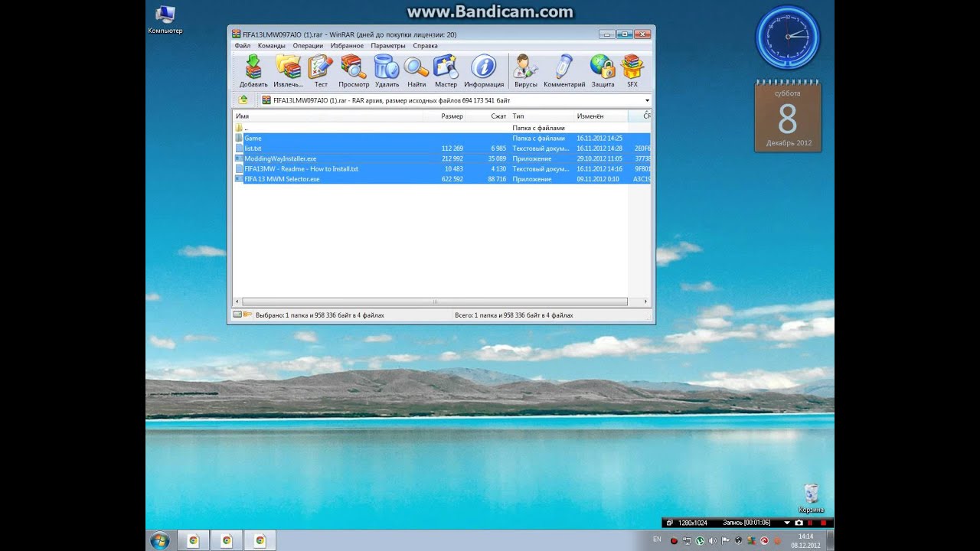Sort files by Изменён column

coord(601,116)
